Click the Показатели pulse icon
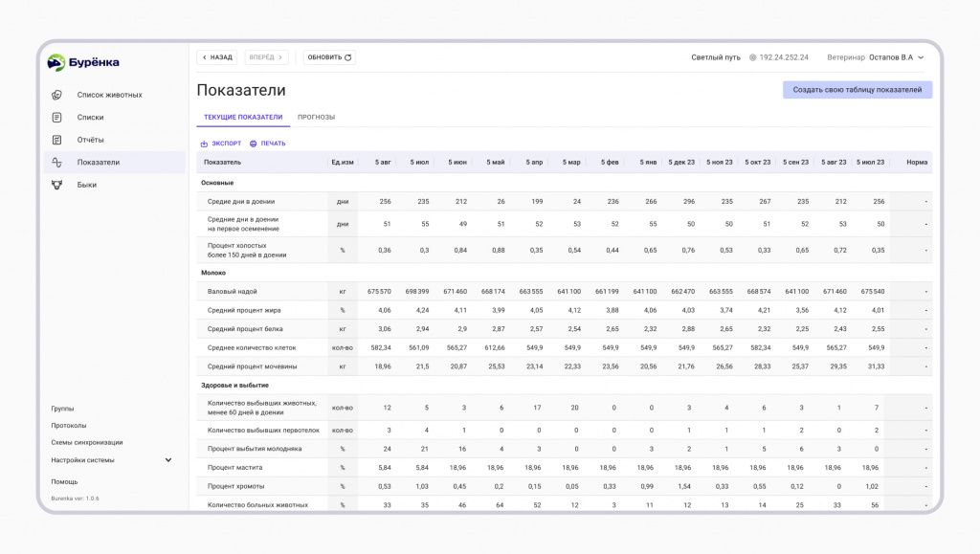The height and width of the screenshot is (554, 980). point(56,163)
